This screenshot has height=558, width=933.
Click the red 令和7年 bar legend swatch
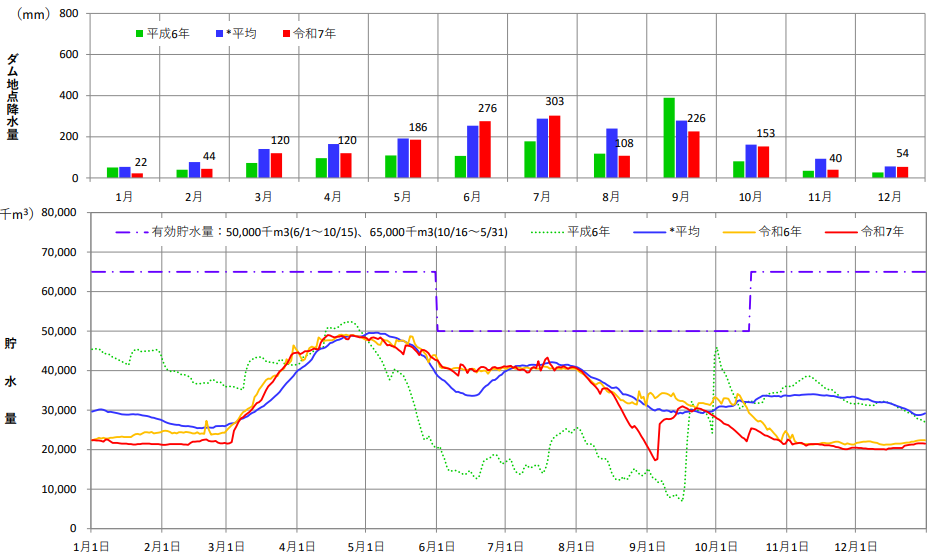(x=286, y=34)
